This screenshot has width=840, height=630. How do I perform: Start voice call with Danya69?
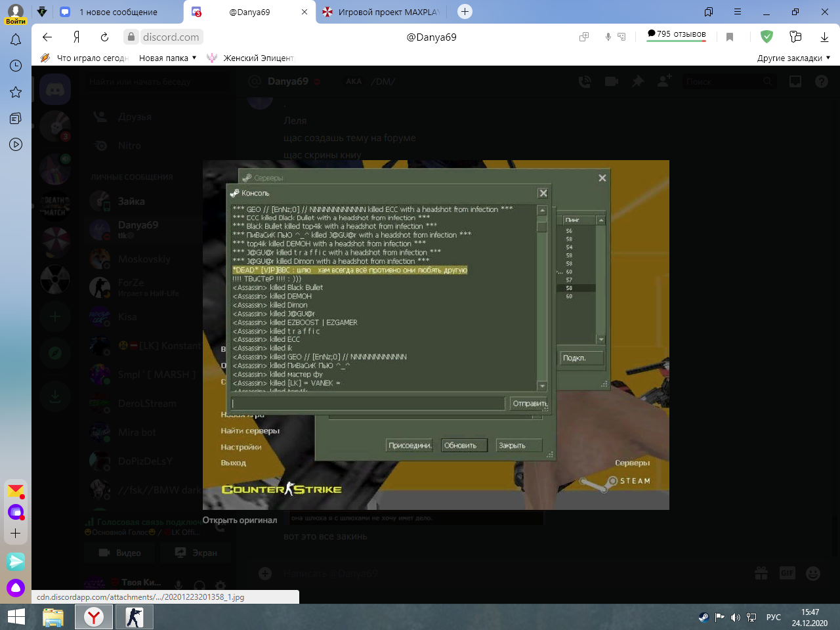pos(584,81)
